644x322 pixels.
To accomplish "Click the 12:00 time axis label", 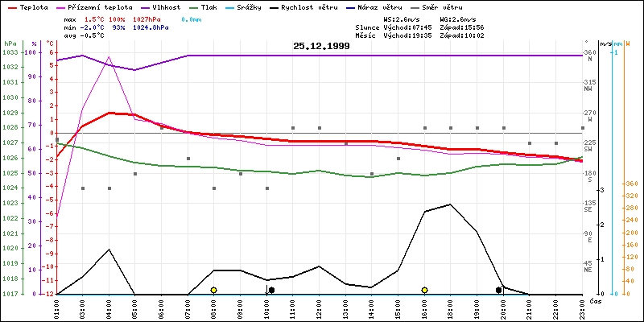I will (x=320, y=307).
